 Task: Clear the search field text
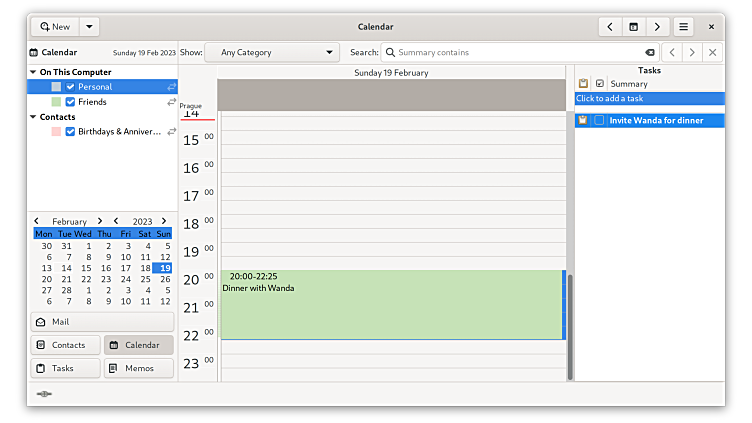tap(649, 52)
